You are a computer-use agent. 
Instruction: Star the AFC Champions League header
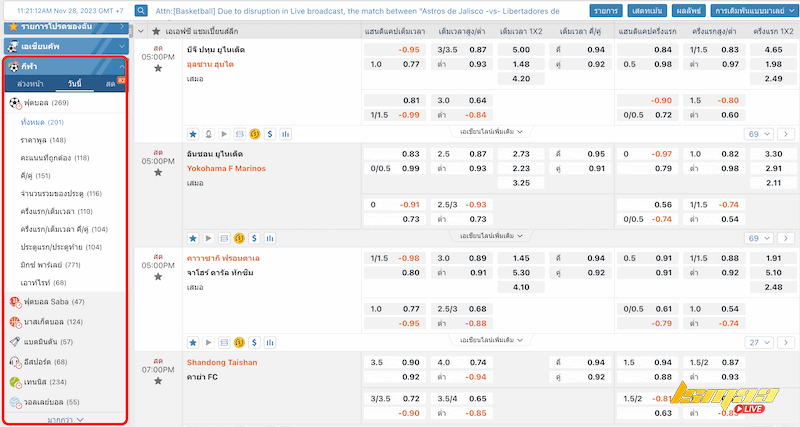tap(156, 31)
